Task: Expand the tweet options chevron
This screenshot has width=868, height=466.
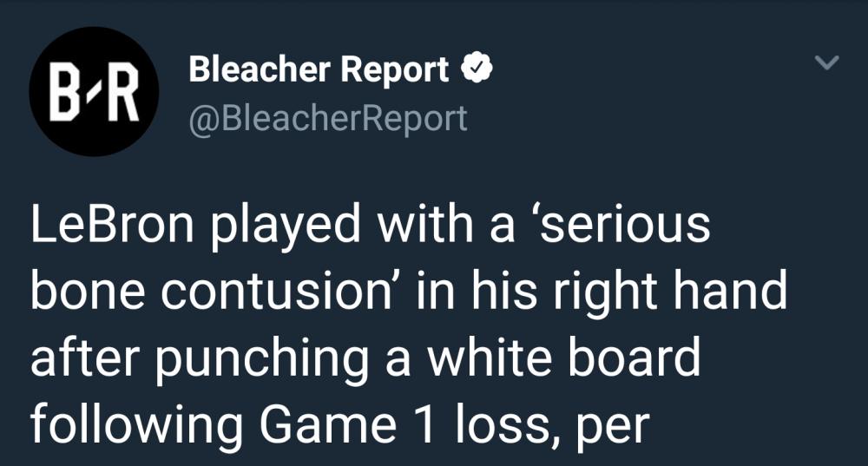Action: (x=828, y=63)
